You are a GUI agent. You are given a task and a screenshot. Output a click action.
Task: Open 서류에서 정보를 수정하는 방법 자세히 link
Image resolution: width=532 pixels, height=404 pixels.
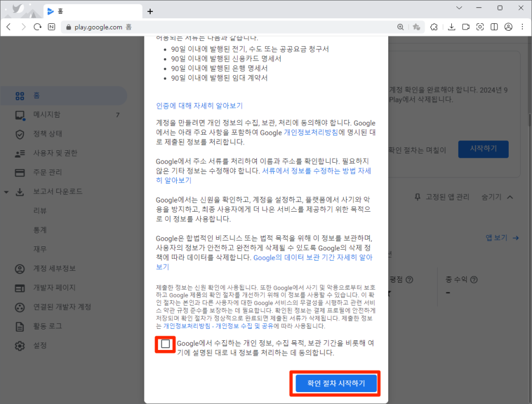[x=263, y=175]
